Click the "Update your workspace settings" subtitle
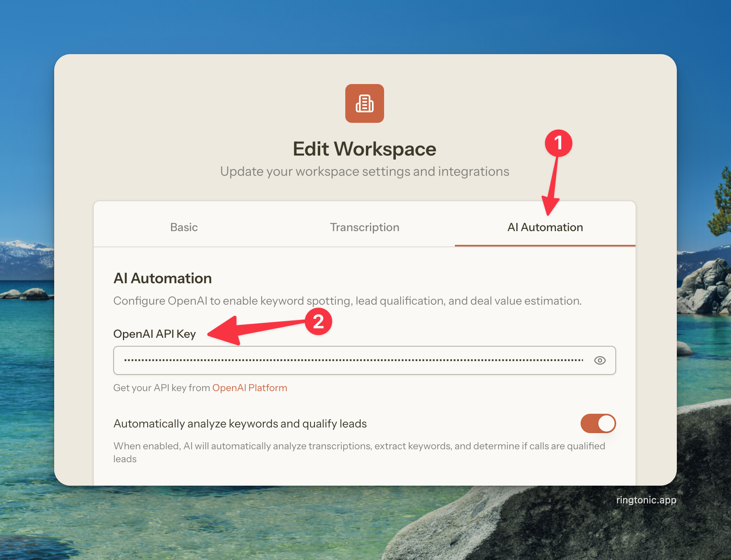Viewport: 731px width, 560px height. pos(364,172)
